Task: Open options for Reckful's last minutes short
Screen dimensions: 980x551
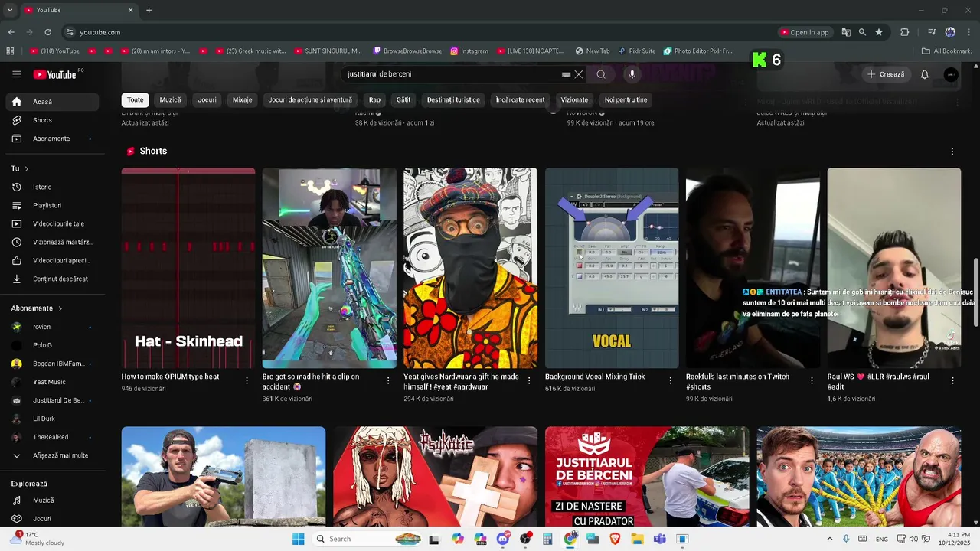Action: pyautogui.click(x=812, y=380)
